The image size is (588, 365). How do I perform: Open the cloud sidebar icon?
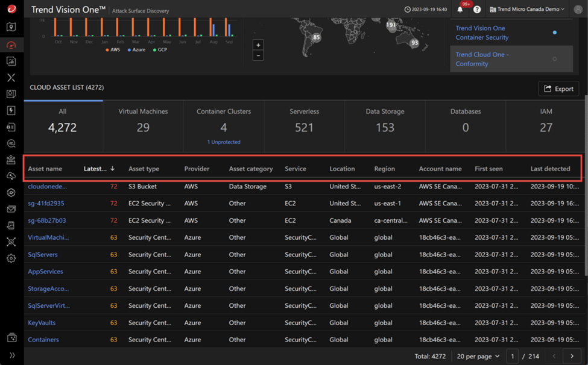coord(11,176)
